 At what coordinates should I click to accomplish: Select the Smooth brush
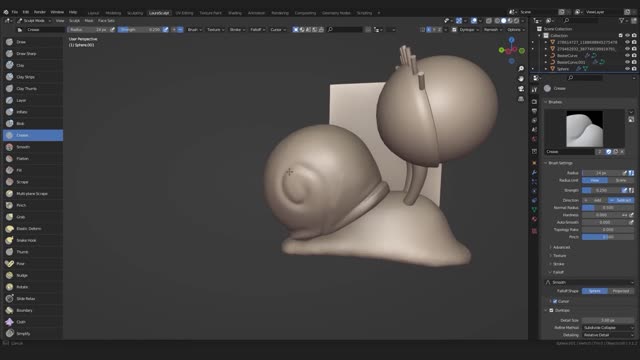[33, 147]
